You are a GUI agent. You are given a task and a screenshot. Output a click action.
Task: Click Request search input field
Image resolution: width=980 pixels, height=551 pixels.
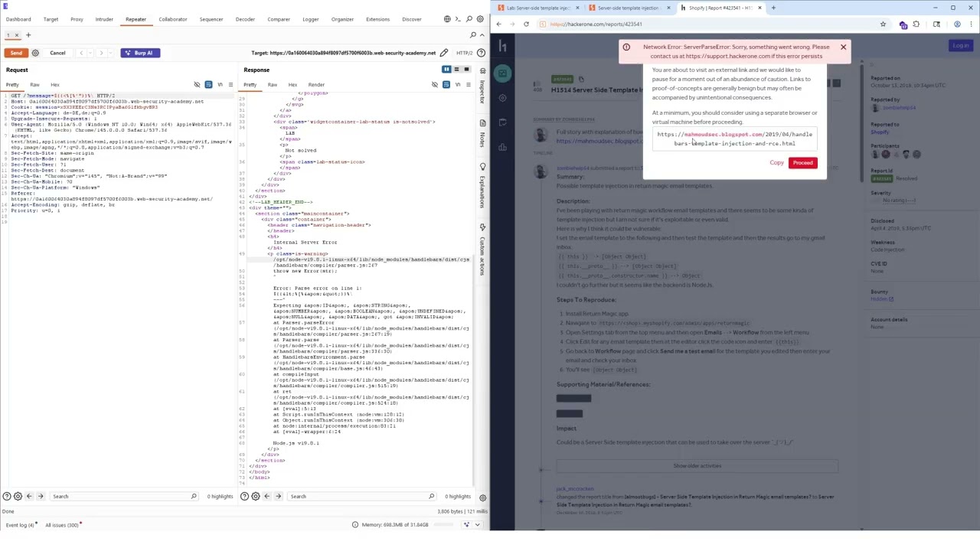click(x=123, y=497)
